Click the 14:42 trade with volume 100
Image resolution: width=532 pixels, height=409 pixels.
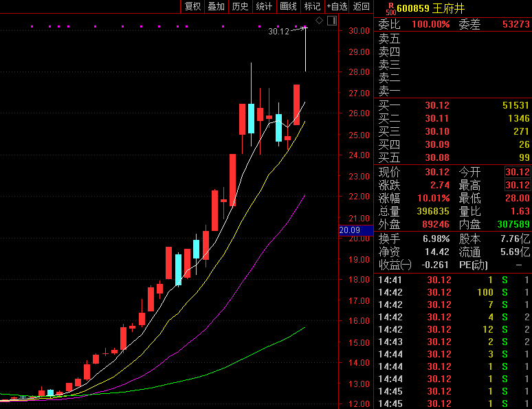point(454,292)
